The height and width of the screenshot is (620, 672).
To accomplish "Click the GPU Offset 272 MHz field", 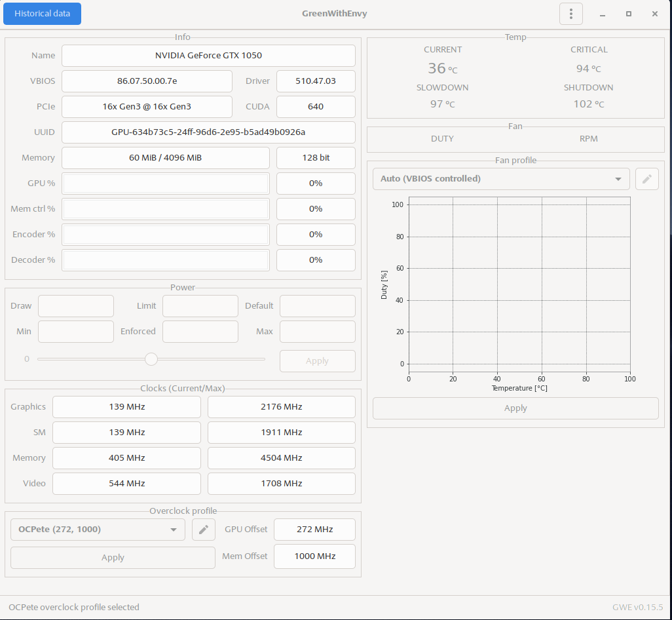I will click(x=314, y=530).
